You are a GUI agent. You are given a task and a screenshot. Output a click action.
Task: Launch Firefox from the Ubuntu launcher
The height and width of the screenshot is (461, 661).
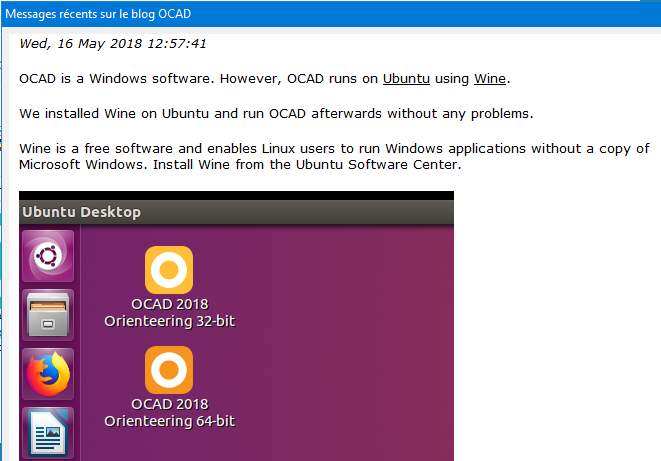[x=48, y=374]
